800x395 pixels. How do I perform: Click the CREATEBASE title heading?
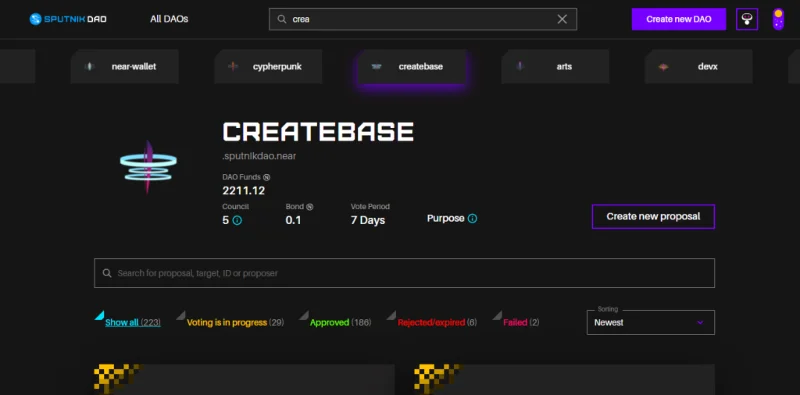pos(318,132)
